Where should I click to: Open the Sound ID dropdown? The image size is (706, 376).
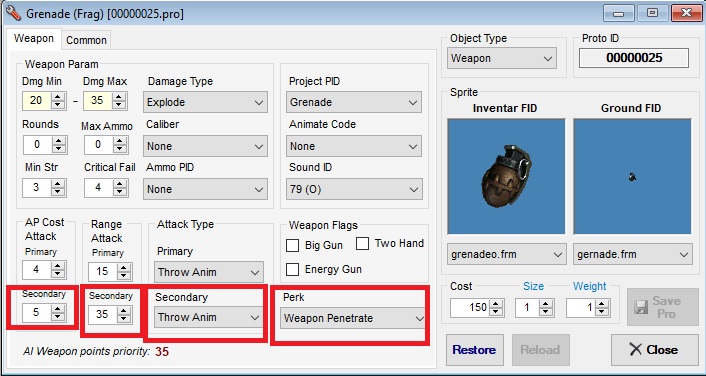tap(354, 189)
